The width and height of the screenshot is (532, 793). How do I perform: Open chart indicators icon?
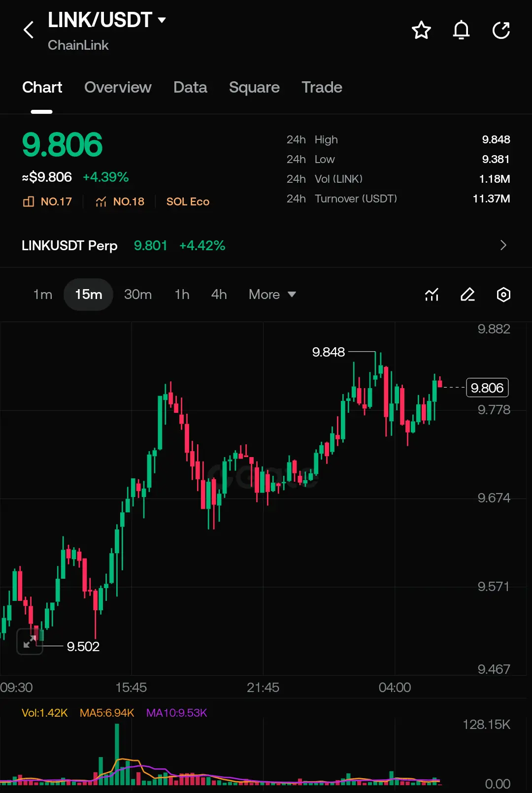point(432,295)
